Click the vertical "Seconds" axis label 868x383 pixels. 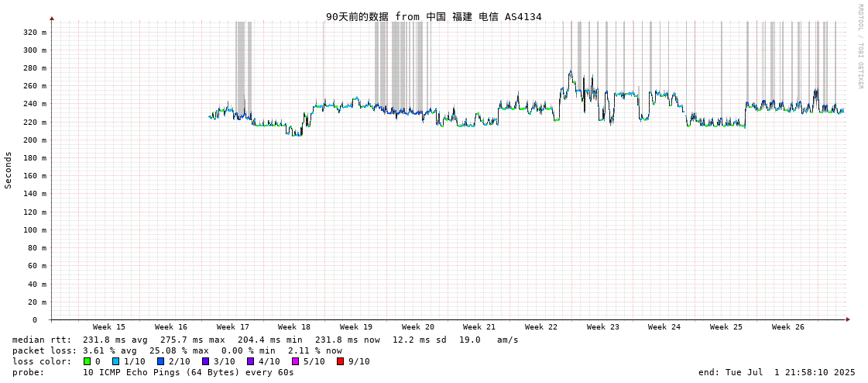click(x=9, y=170)
